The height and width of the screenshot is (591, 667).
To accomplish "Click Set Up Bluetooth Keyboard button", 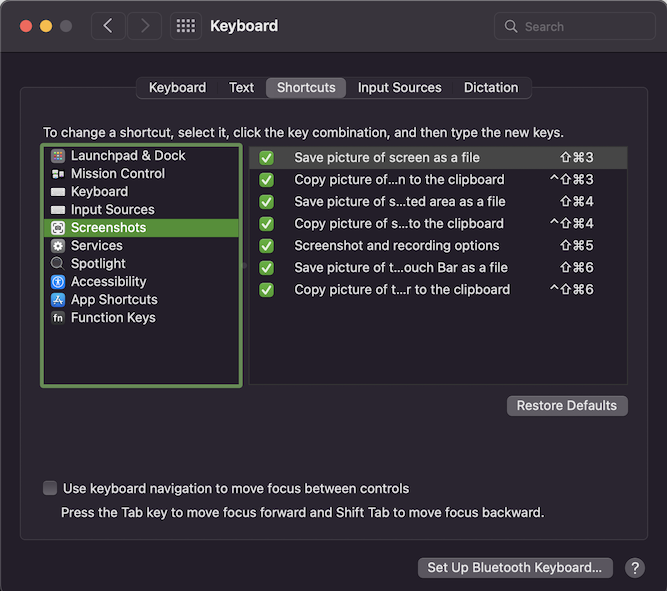I will pos(514,568).
